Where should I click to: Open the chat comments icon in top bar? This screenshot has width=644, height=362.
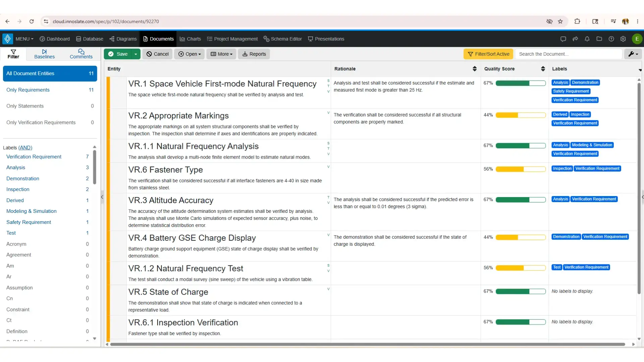point(563,39)
